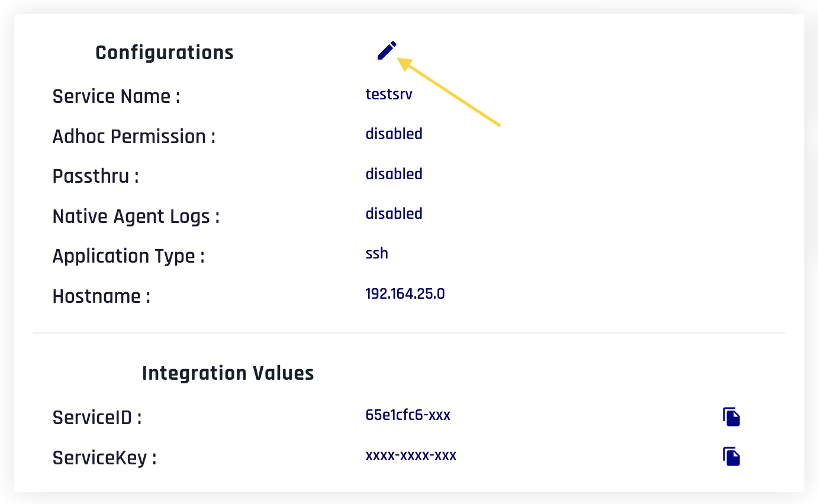
Task: Select the Service Name label
Action: point(116,96)
